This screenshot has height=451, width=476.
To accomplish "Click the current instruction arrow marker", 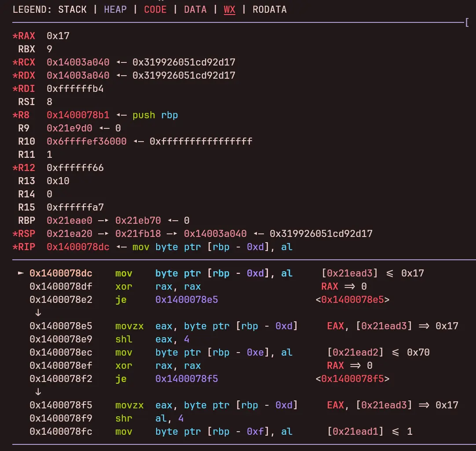I will coord(21,273).
